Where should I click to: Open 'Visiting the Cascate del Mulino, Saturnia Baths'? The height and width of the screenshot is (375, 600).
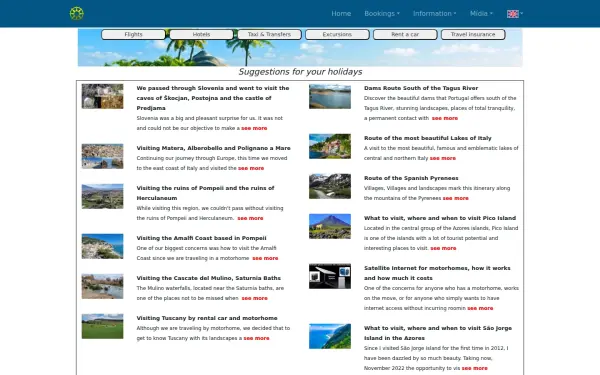[x=209, y=278]
